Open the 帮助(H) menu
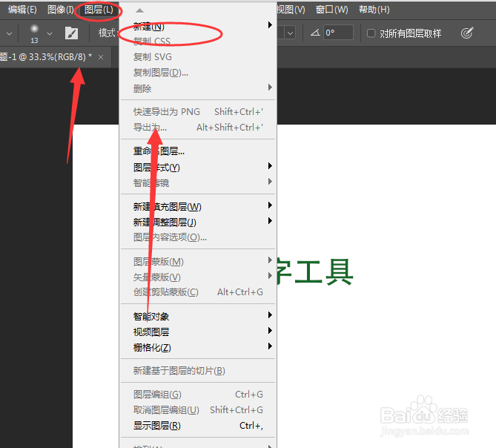Viewport: 496px width, 448px height. (374, 10)
